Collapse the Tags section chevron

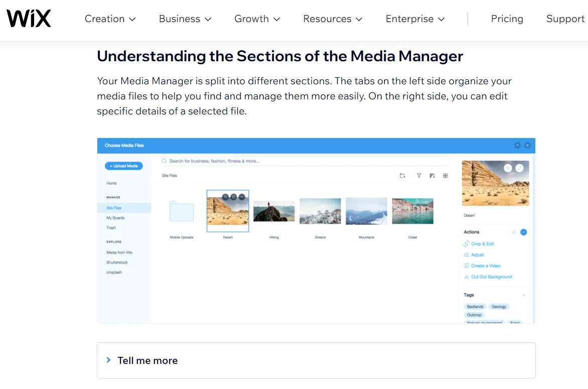[x=524, y=295]
